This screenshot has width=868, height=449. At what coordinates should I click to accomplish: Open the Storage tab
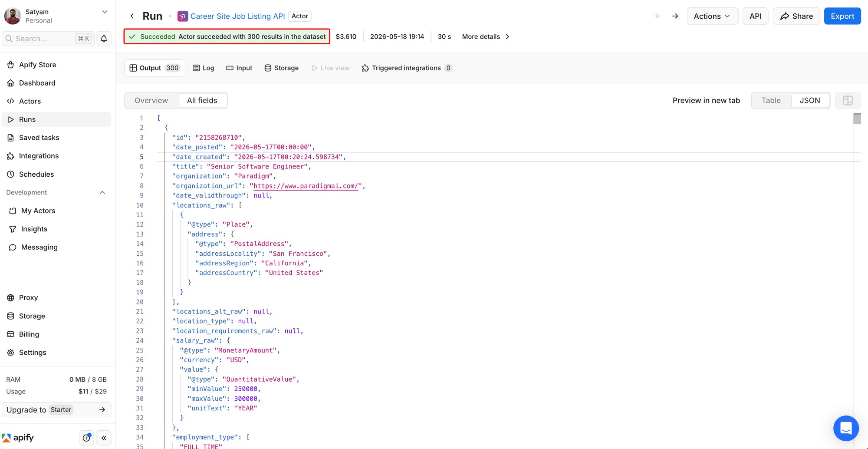pyautogui.click(x=281, y=68)
